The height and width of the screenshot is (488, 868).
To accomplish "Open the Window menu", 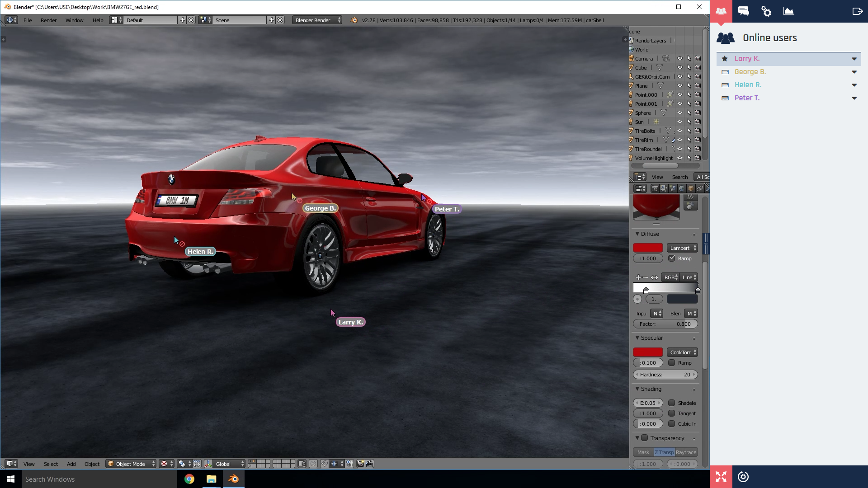I will (x=74, y=20).
